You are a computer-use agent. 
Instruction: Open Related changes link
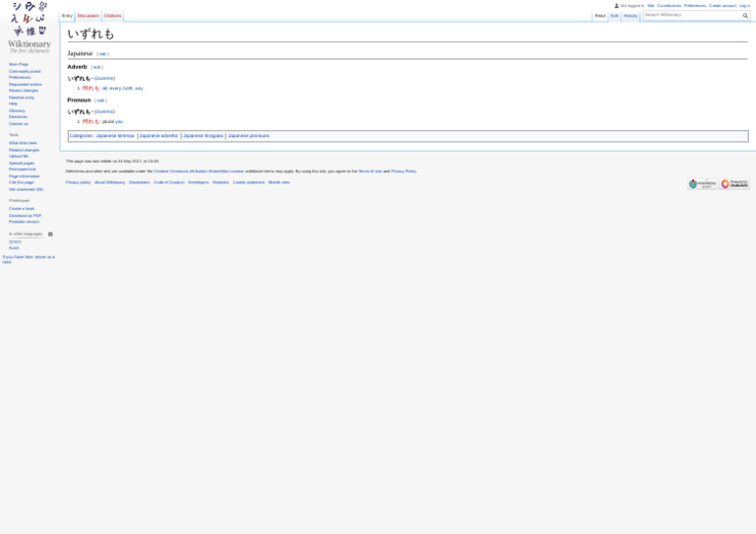(24, 150)
